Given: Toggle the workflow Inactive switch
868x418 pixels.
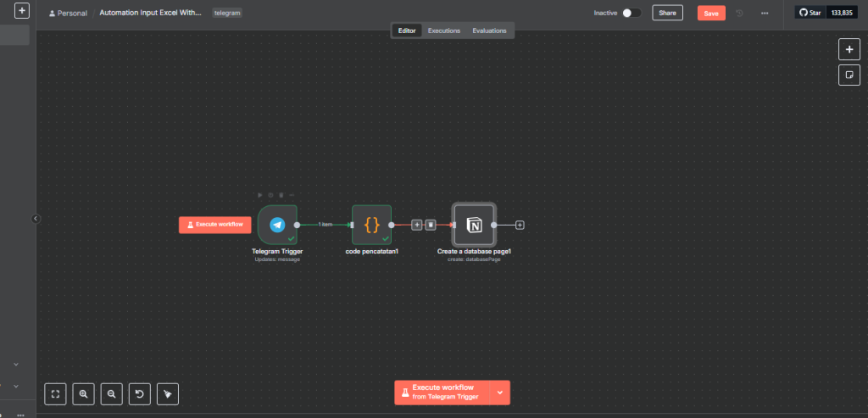Looking at the screenshot, I should pyautogui.click(x=631, y=13).
